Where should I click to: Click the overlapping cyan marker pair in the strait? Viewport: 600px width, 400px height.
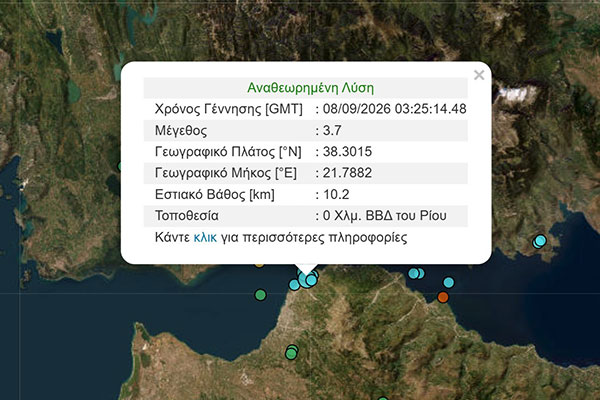tap(416, 273)
